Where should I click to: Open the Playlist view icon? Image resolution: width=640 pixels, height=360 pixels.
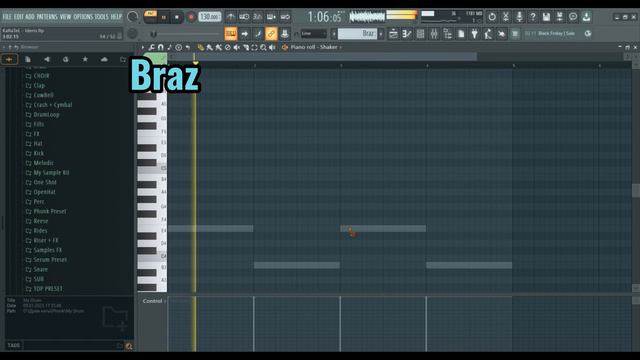393,34
